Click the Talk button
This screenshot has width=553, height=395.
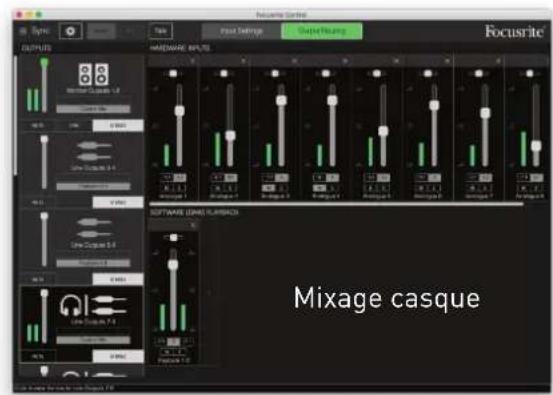pos(161,31)
